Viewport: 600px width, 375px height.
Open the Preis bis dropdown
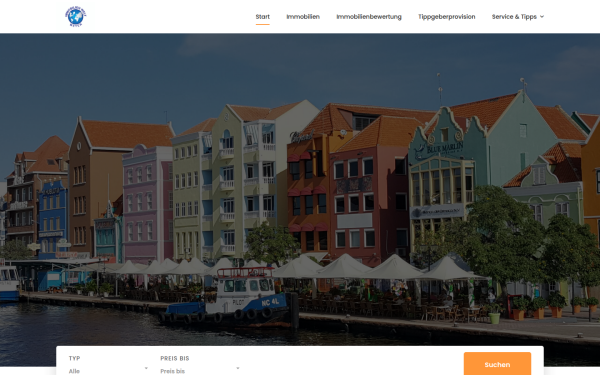coord(200,370)
